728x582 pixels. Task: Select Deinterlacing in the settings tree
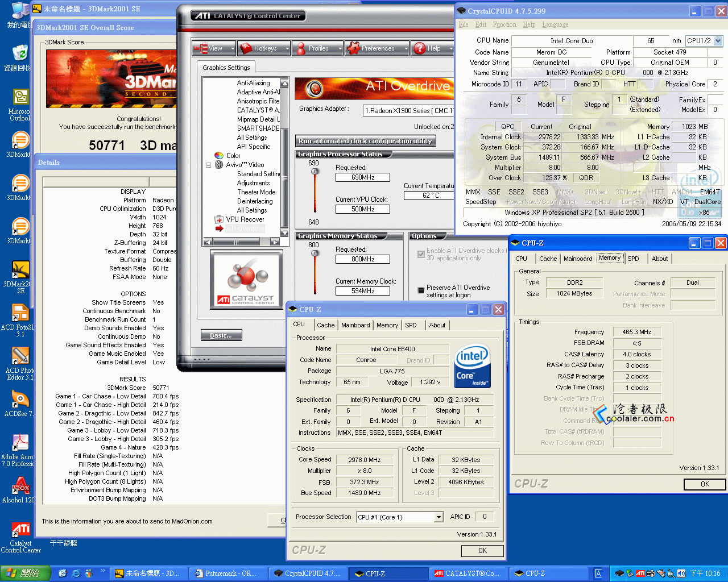click(x=255, y=201)
